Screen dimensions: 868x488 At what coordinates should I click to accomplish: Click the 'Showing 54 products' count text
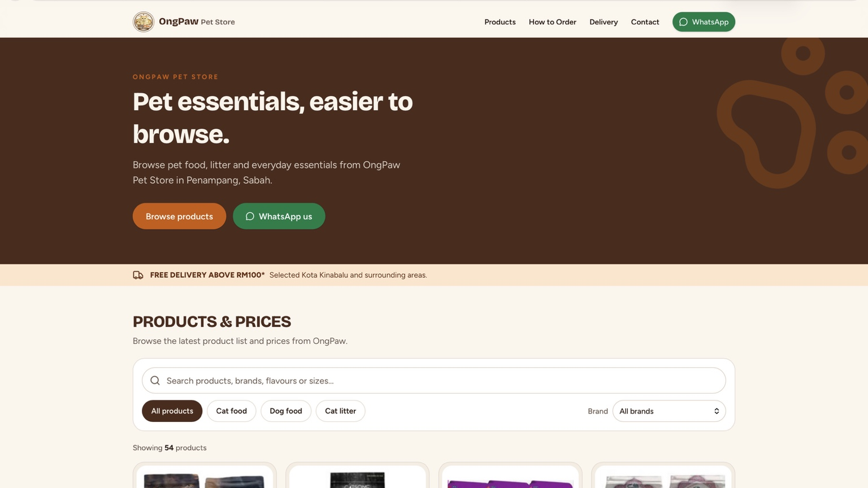tap(170, 448)
